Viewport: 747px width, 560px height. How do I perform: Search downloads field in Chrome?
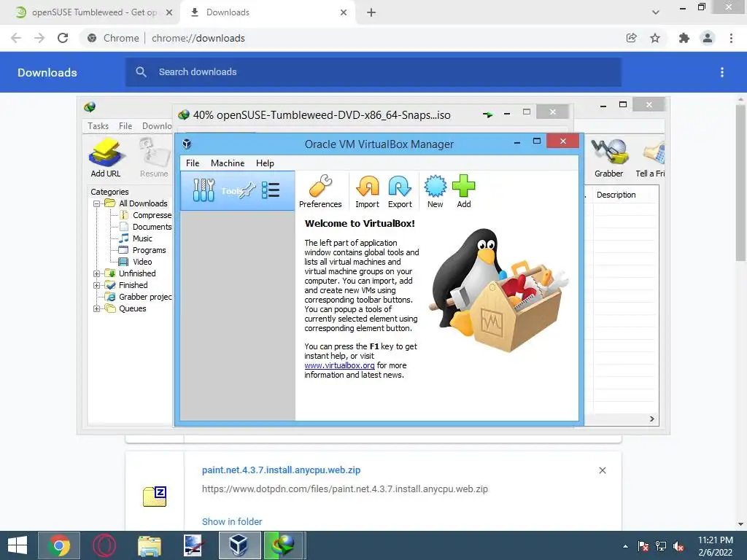tap(373, 72)
